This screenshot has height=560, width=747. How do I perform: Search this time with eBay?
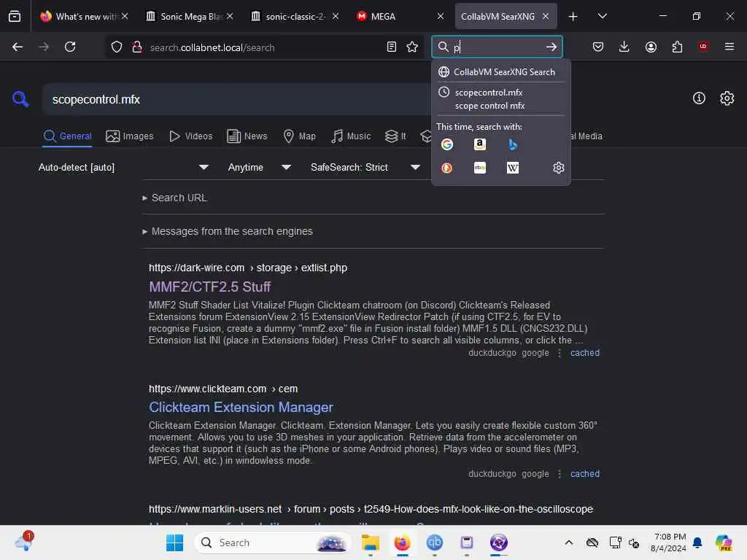click(x=480, y=168)
